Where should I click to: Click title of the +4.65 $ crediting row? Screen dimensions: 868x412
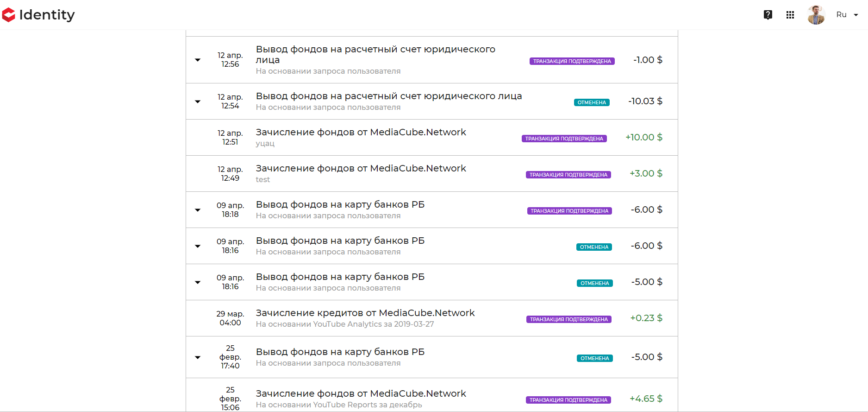(361, 393)
